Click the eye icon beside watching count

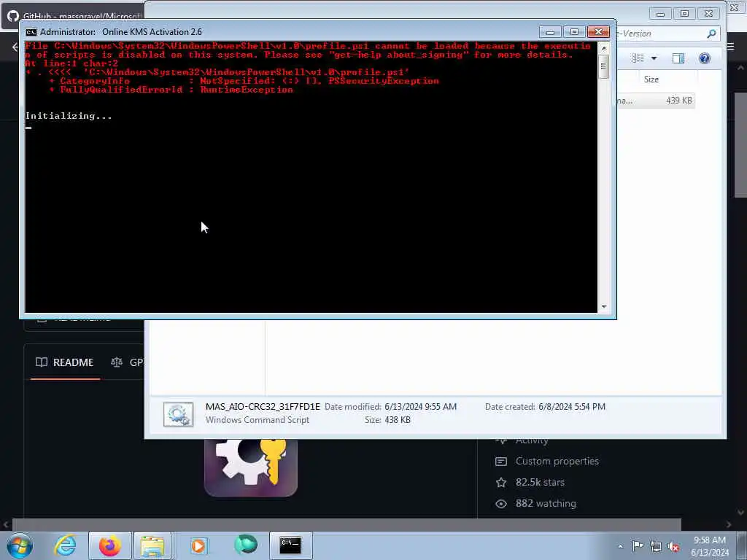coord(501,504)
